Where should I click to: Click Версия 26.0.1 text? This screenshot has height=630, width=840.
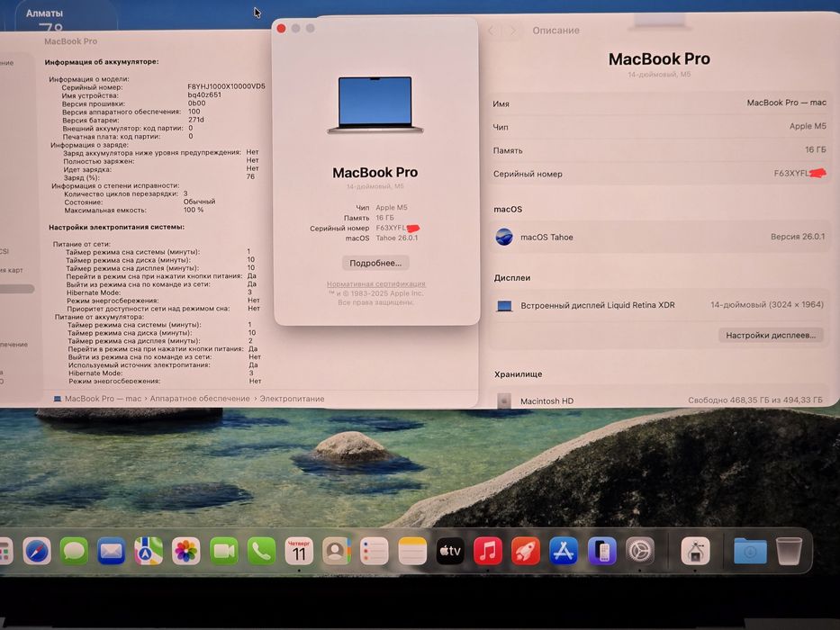(x=798, y=236)
